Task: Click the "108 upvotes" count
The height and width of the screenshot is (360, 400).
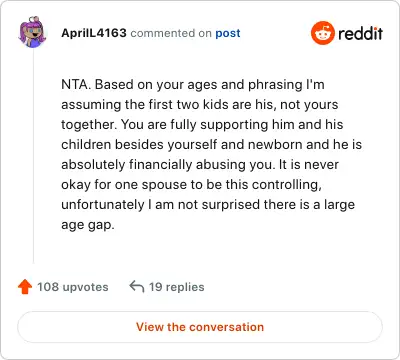Action: (73, 287)
